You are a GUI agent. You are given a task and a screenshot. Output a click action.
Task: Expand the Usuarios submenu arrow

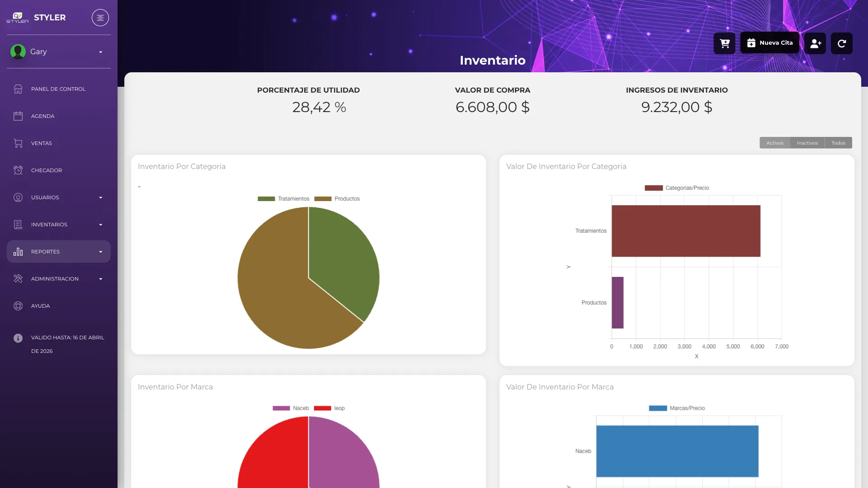(x=101, y=197)
